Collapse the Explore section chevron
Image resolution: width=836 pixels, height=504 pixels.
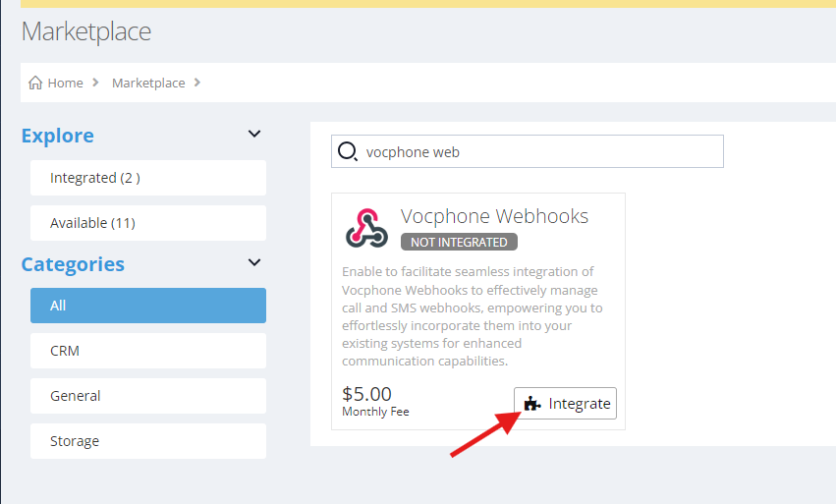(254, 134)
